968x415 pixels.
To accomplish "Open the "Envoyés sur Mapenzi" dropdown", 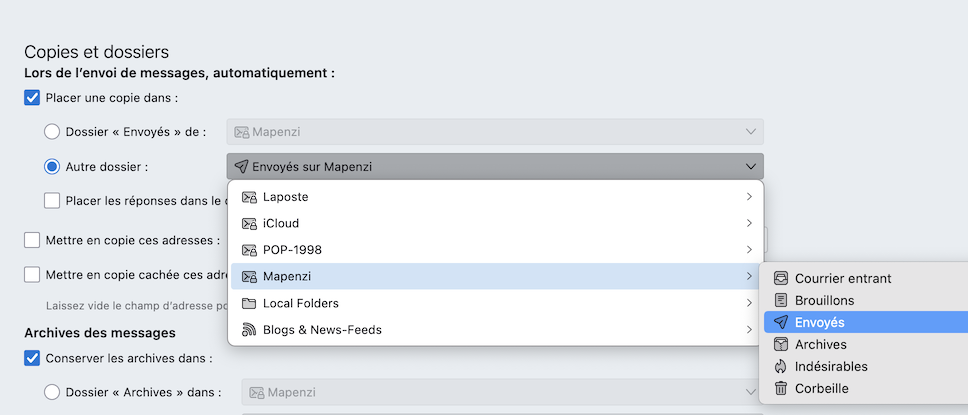I will (x=494, y=166).
